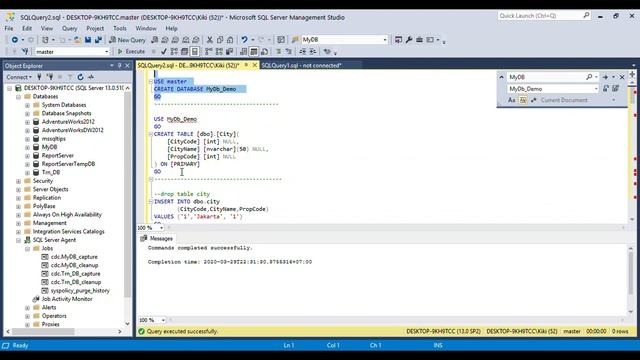Select the MyDB database in tree
640x360 pixels.
(x=49, y=147)
